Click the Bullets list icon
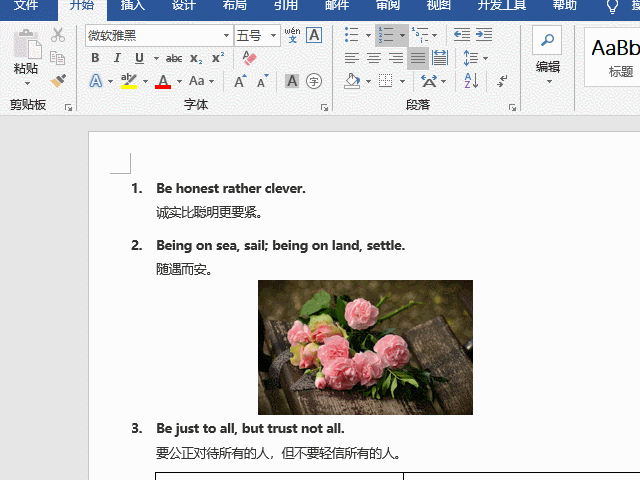The width and height of the screenshot is (640, 480). tap(351, 35)
